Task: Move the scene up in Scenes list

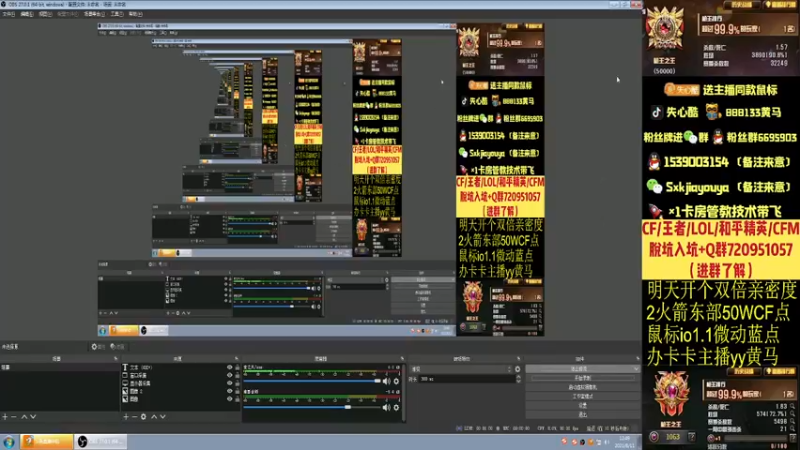Action: 24,417
